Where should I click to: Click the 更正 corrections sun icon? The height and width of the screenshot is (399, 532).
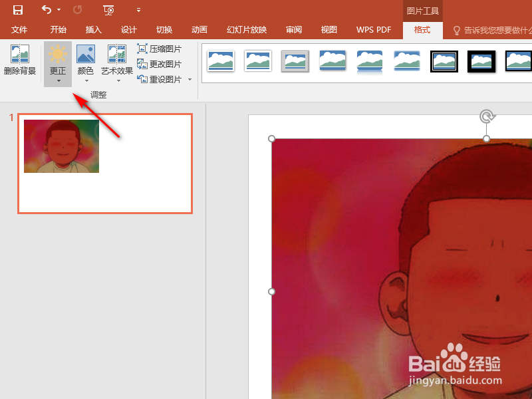(58, 54)
